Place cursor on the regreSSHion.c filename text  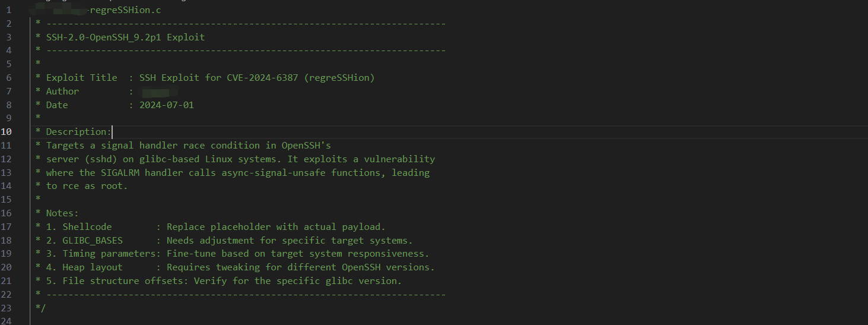click(126, 10)
